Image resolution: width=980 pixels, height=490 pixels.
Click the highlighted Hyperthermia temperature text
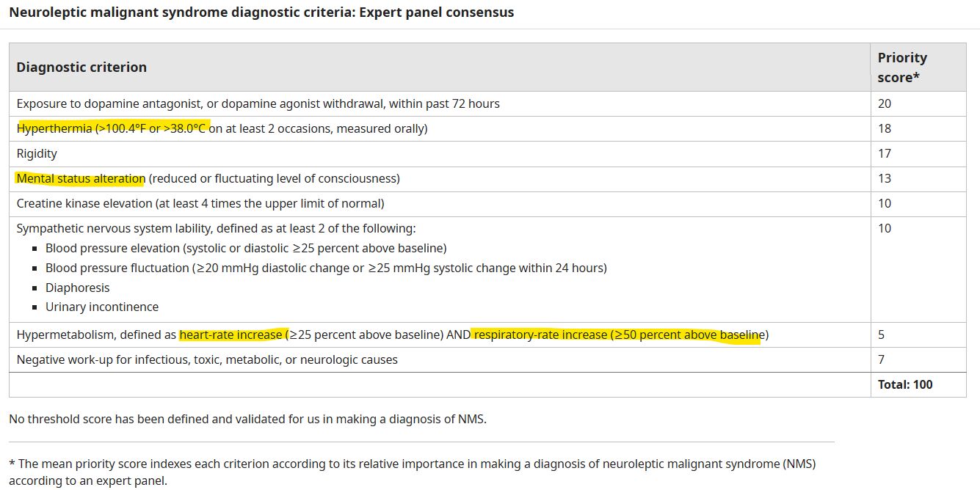[113, 128]
